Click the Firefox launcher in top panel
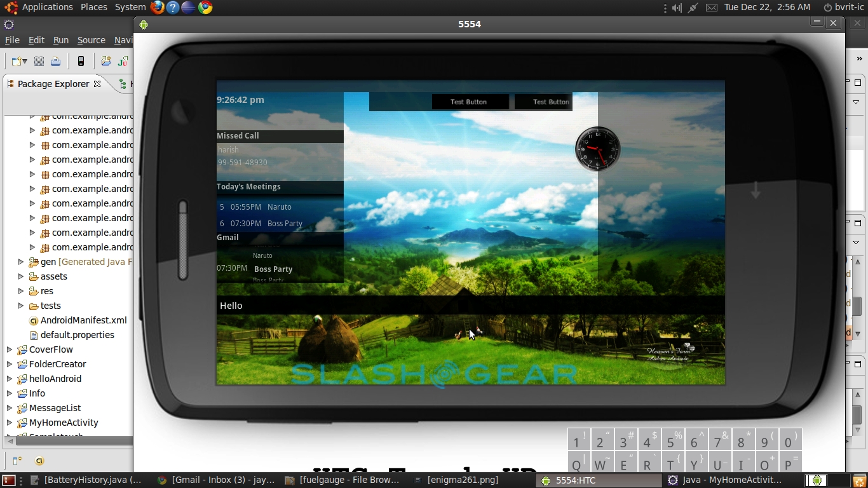 [157, 8]
